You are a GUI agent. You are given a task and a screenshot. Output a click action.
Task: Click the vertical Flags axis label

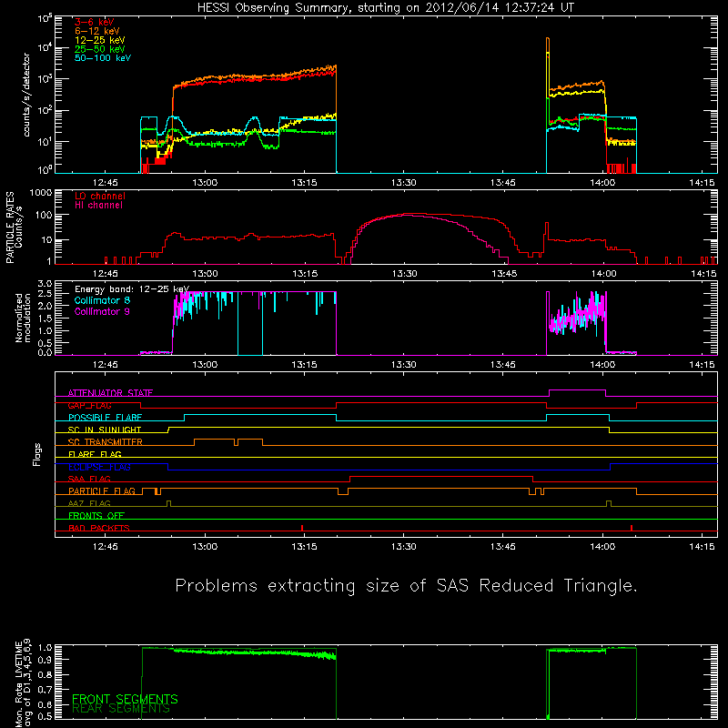coord(36,455)
